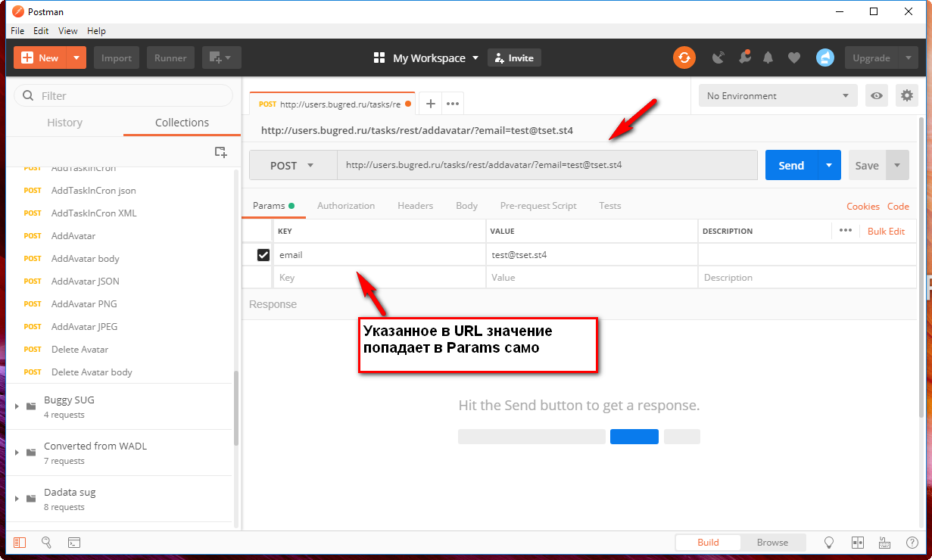Click the empty Key field

(379, 278)
